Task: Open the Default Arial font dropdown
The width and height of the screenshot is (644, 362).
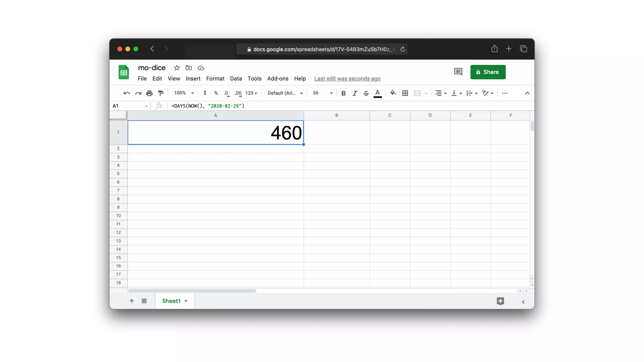Action: (285, 93)
